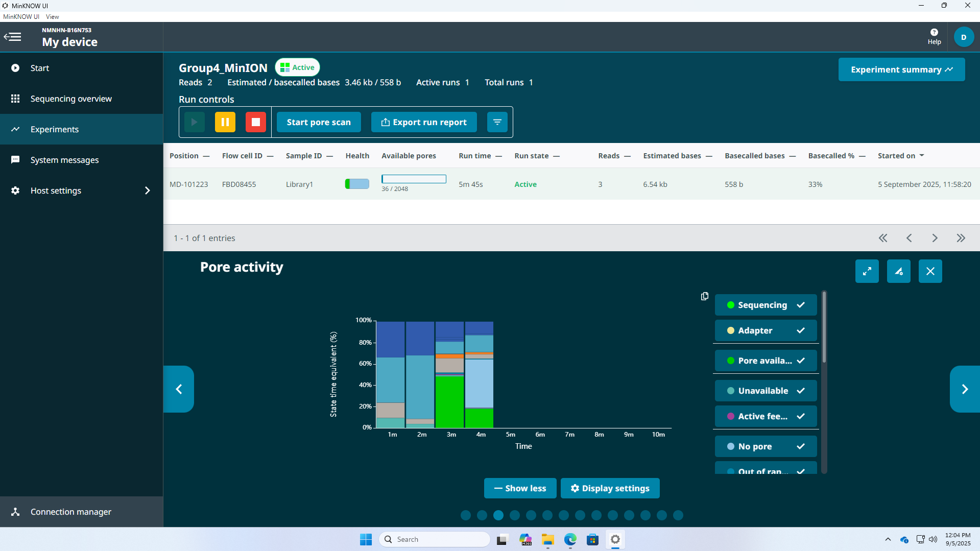This screenshot has height=551, width=980.
Task: Expand Host settings submenu
Action: click(147, 190)
